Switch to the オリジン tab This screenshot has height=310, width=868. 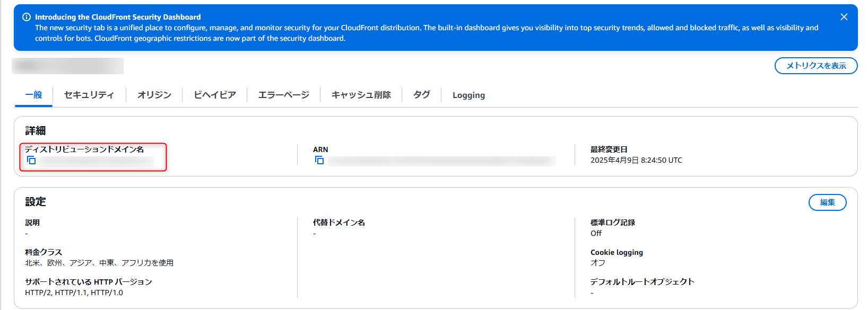click(x=154, y=95)
